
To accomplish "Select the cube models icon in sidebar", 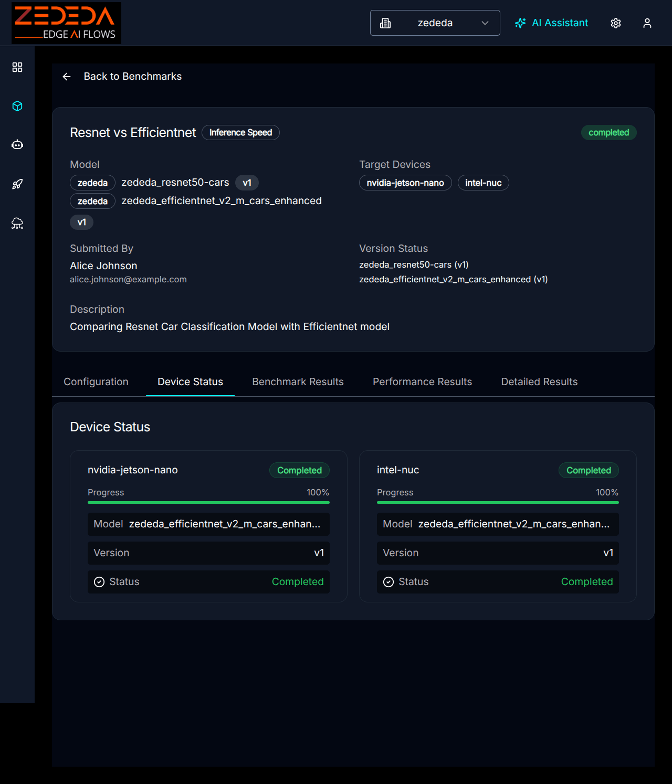I will [x=17, y=106].
